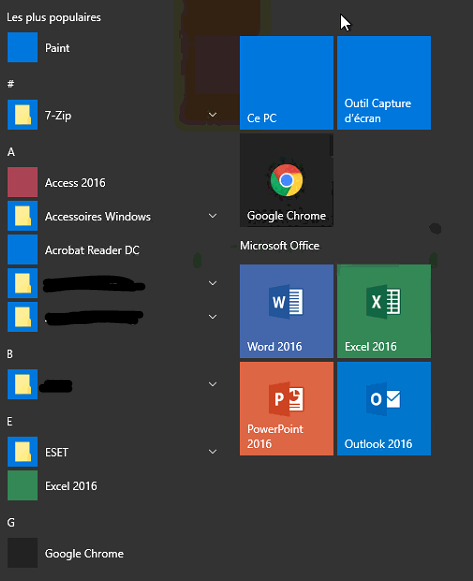Viewport: 473px width, 581px height.
Task: Click the Les plus populaires heading
Action: (x=54, y=17)
